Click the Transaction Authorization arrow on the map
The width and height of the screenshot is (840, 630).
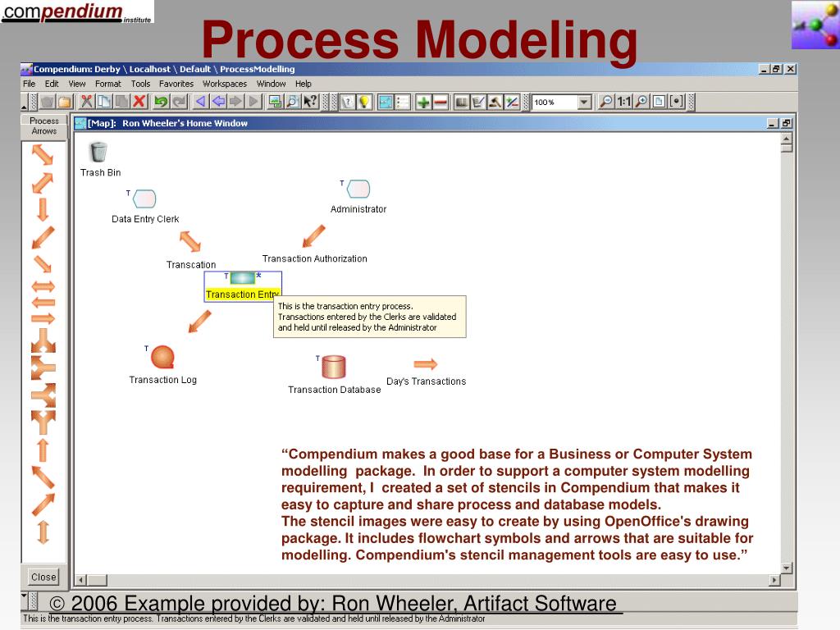314,236
